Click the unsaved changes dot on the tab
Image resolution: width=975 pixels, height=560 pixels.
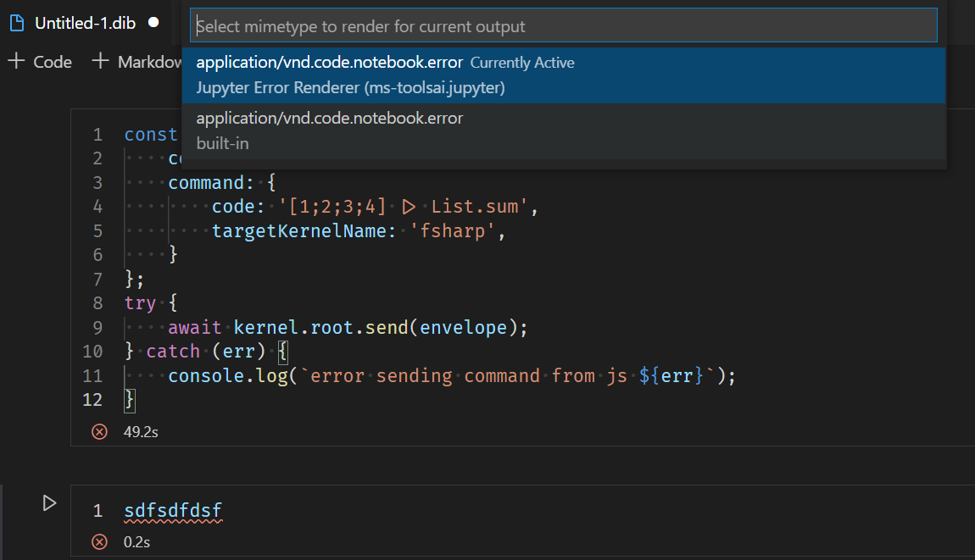point(153,23)
